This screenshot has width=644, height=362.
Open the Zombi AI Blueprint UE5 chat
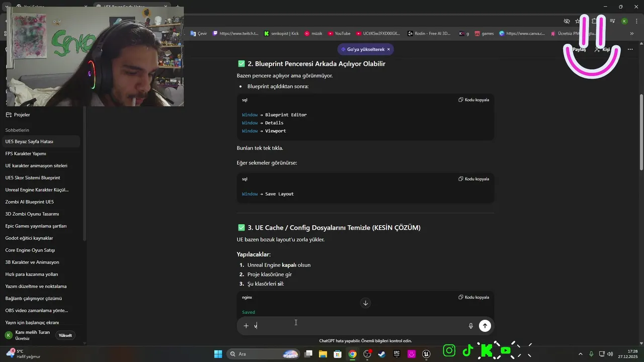40,202
